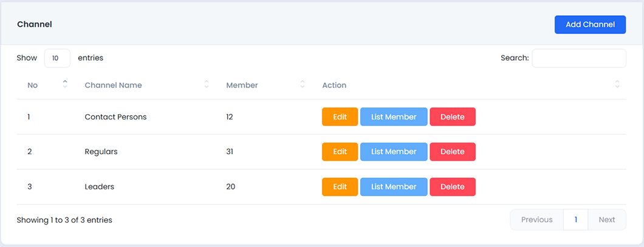The image size is (644, 247).
Task: Go to Previous page
Action: (536, 220)
